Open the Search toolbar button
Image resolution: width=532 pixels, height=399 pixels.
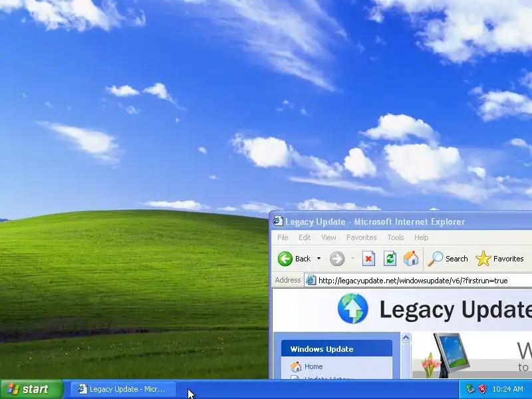448,259
